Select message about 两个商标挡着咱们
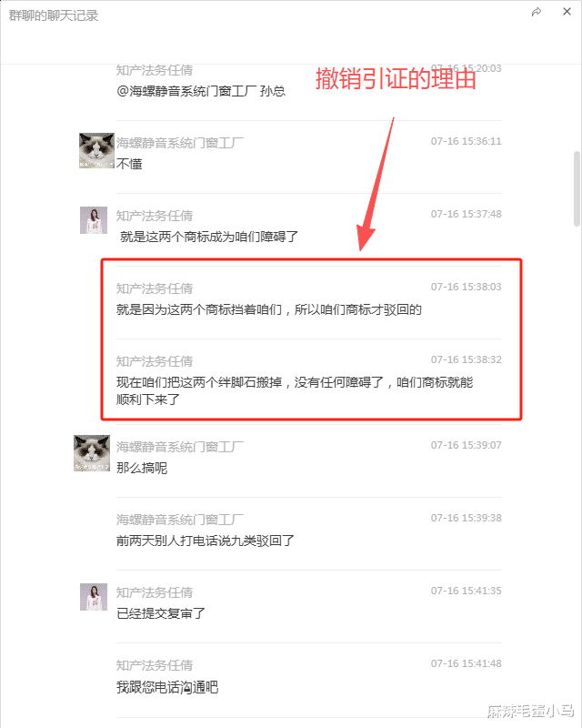 (269, 309)
